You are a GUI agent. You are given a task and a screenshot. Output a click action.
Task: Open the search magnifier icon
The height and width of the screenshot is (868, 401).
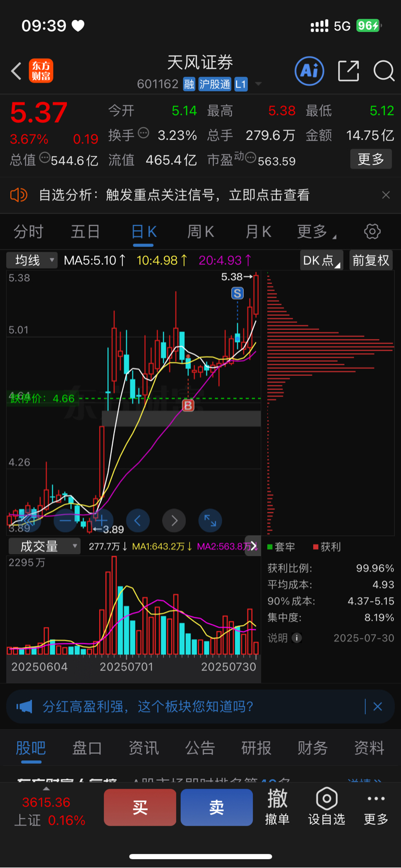pos(384,71)
